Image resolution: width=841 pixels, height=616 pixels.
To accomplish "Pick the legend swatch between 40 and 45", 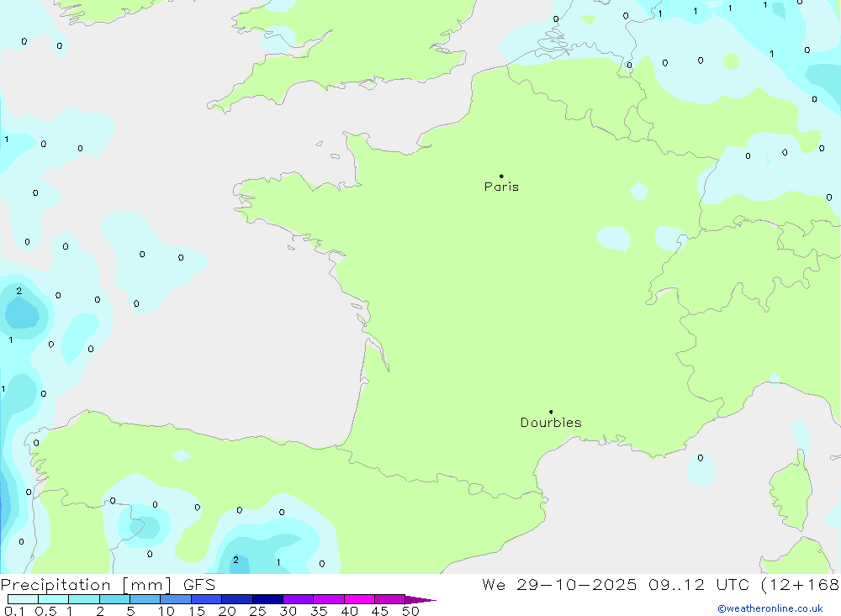I will (359, 599).
